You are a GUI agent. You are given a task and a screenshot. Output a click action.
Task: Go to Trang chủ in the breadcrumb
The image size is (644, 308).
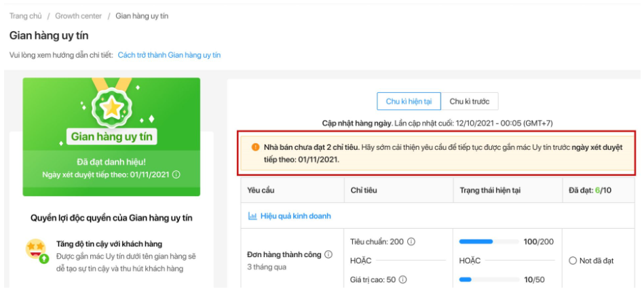pos(26,16)
